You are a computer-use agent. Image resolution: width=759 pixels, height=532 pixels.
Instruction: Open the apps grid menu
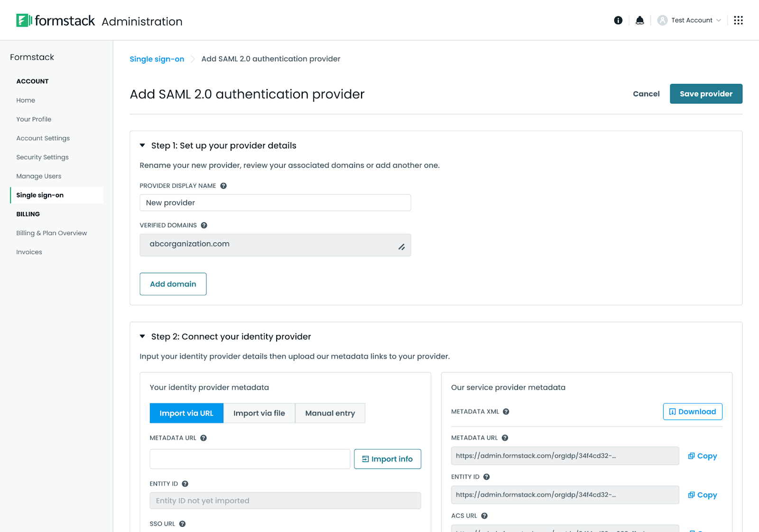tap(738, 20)
